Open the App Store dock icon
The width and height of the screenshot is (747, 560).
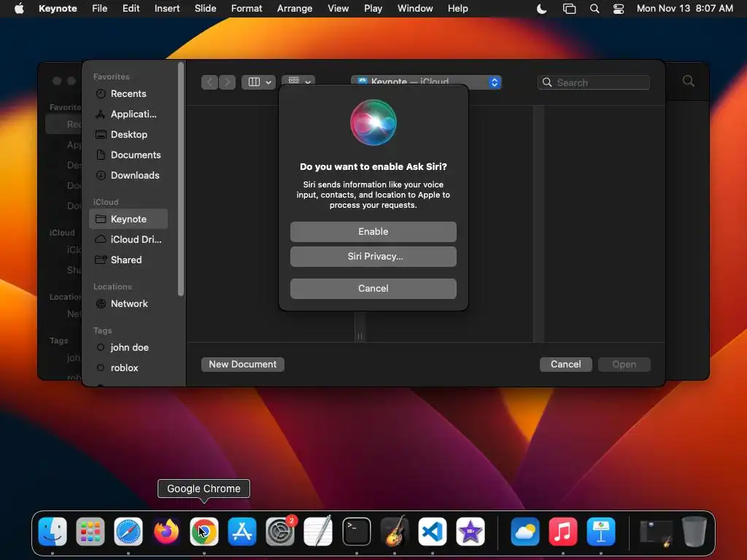[242, 532]
